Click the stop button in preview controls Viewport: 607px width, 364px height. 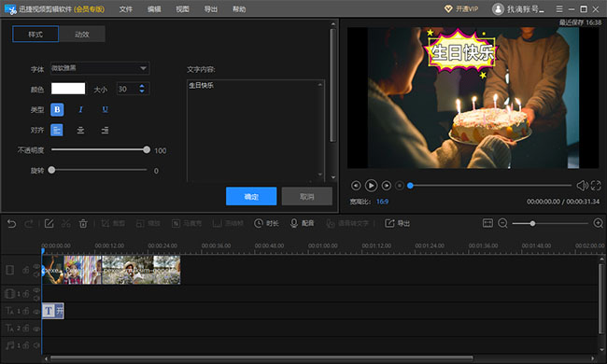pos(400,186)
